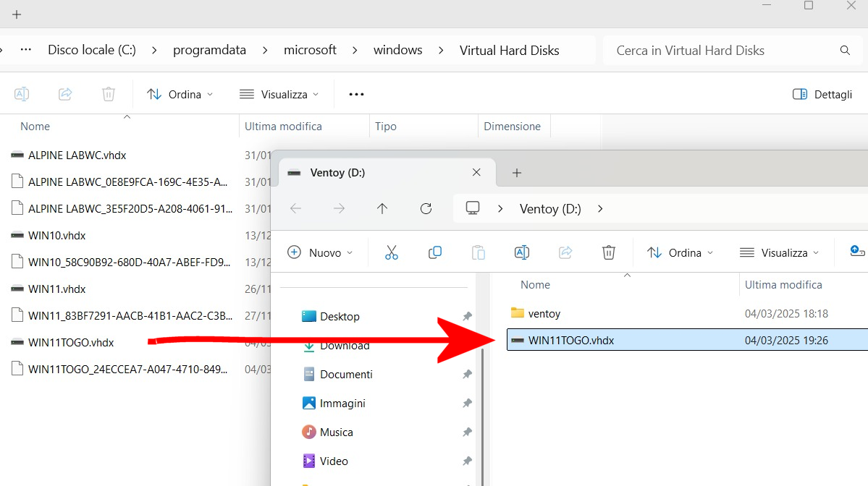The height and width of the screenshot is (486, 868).
Task: Select ALPINE LABWC.vhdx in Virtual Hard Disks
Action: click(x=77, y=155)
